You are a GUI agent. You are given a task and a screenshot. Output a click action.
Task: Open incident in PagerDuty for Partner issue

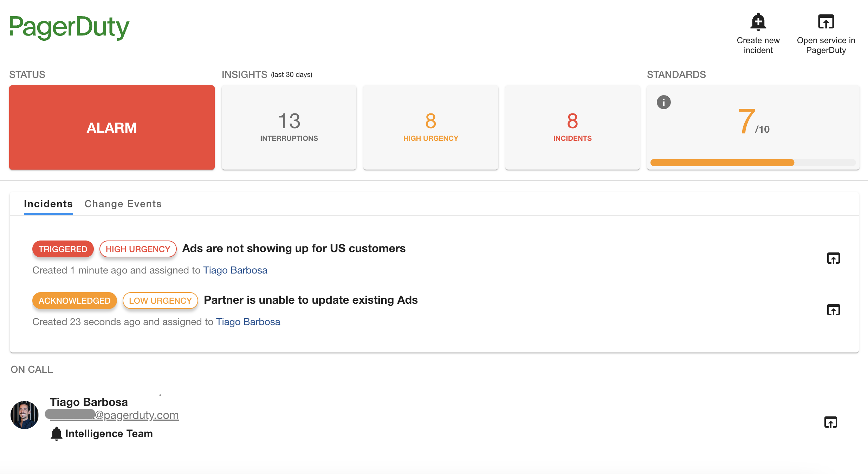pos(832,309)
